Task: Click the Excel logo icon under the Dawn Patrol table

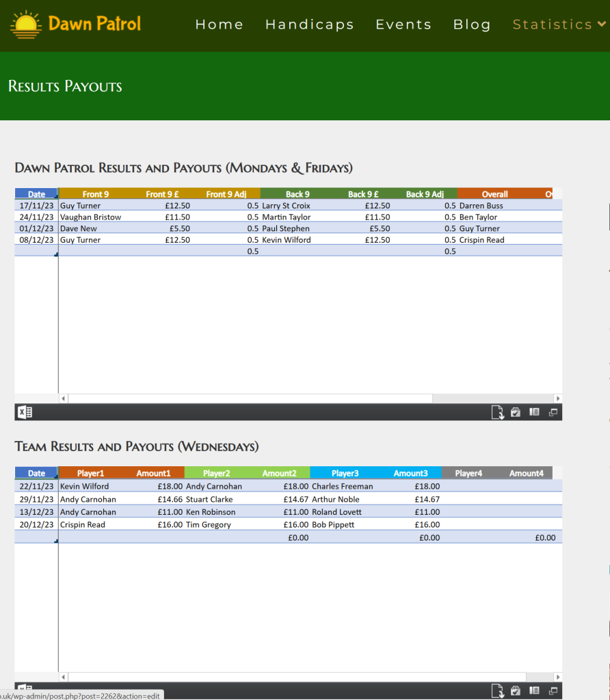Action: tap(25, 412)
